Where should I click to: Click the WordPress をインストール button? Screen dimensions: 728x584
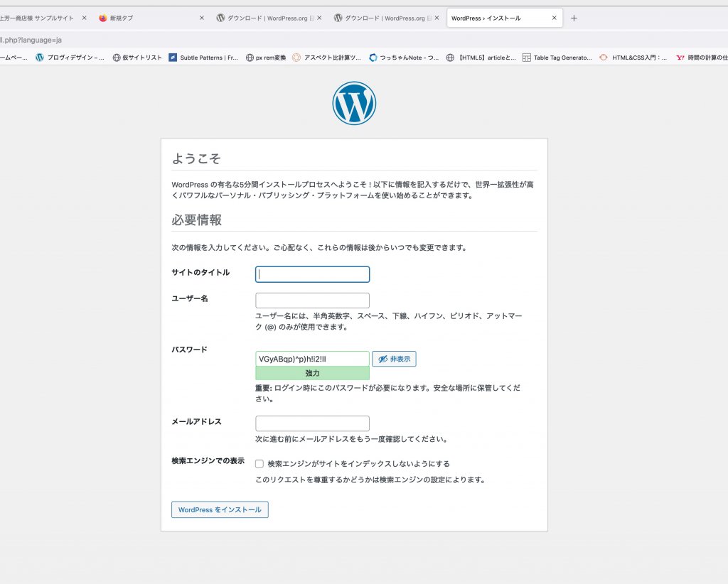click(x=220, y=509)
